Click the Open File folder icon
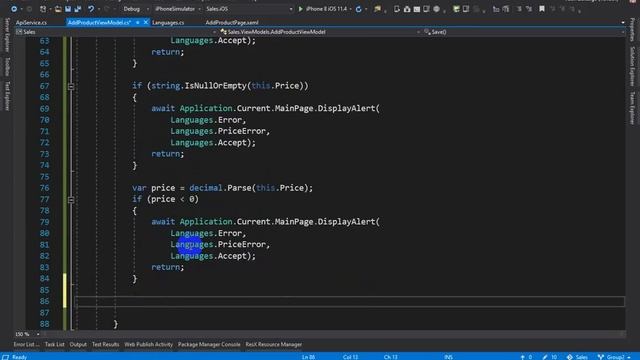This screenshot has height=360, width=640. [58, 9]
